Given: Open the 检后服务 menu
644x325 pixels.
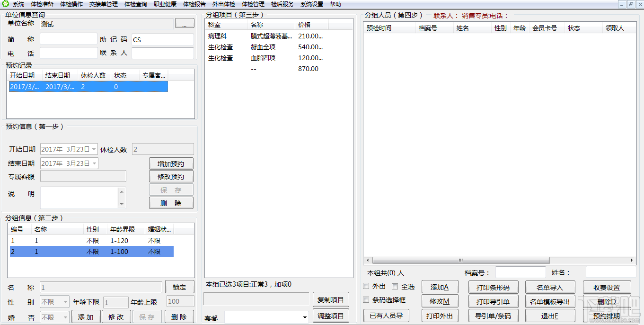Looking at the screenshot, I should point(282,4).
